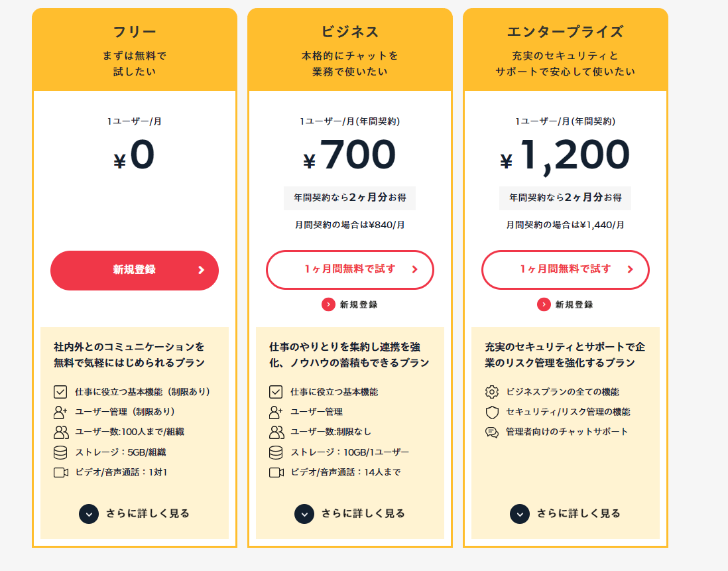Image resolution: width=728 pixels, height=571 pixels.
Task: Click the users group icon in Business plan
Action: coord(276,432)
